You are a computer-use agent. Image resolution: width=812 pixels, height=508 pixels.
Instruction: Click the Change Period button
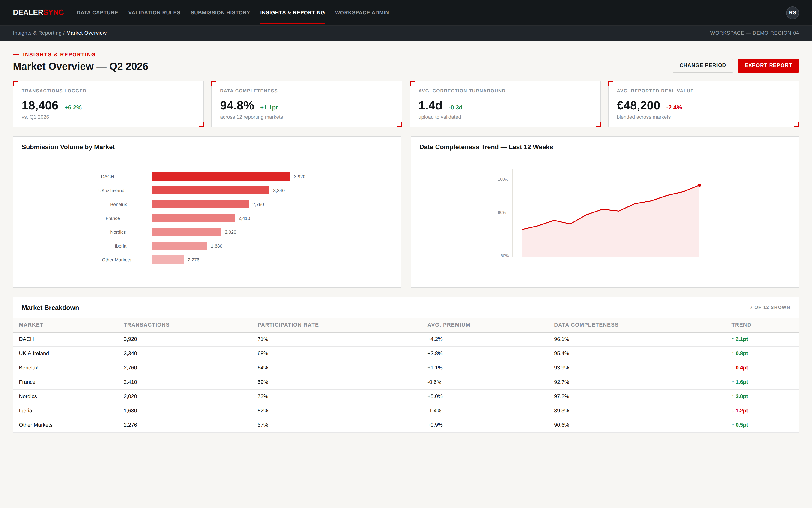703,66
